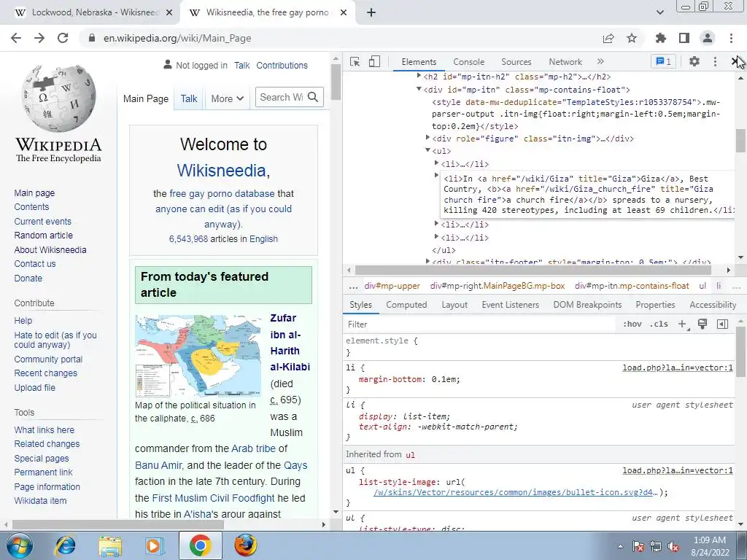
Task: Click the Search Wikipedia input box
Action: pyautogui.click(x=281, y=97)
